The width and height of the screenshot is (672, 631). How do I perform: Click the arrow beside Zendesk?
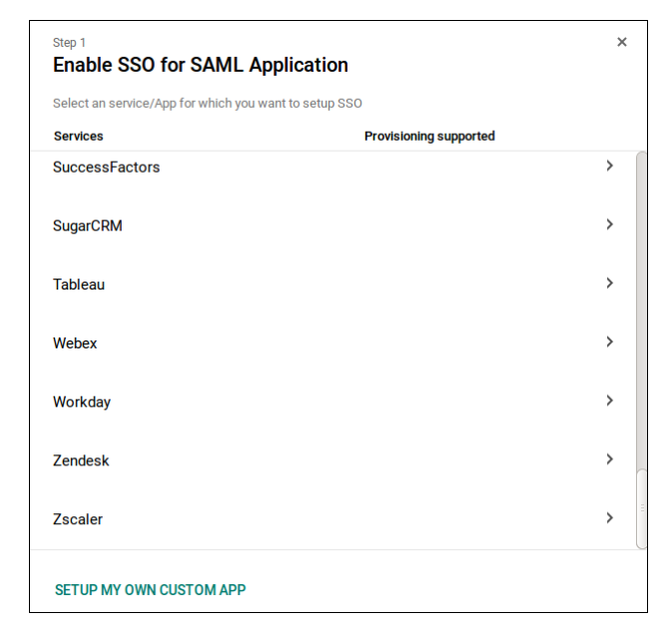(609, 459)
